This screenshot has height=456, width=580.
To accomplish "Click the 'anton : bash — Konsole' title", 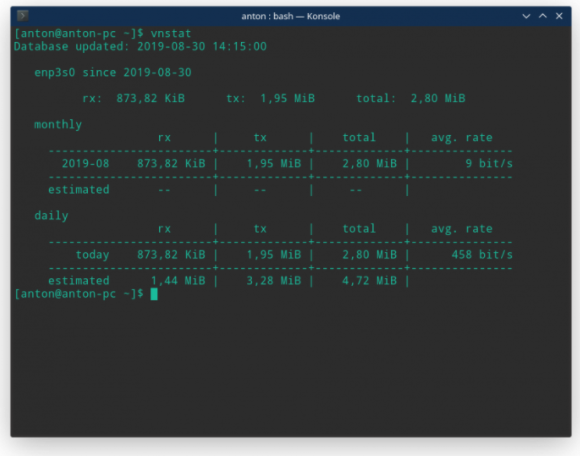I will coord(290,16).
